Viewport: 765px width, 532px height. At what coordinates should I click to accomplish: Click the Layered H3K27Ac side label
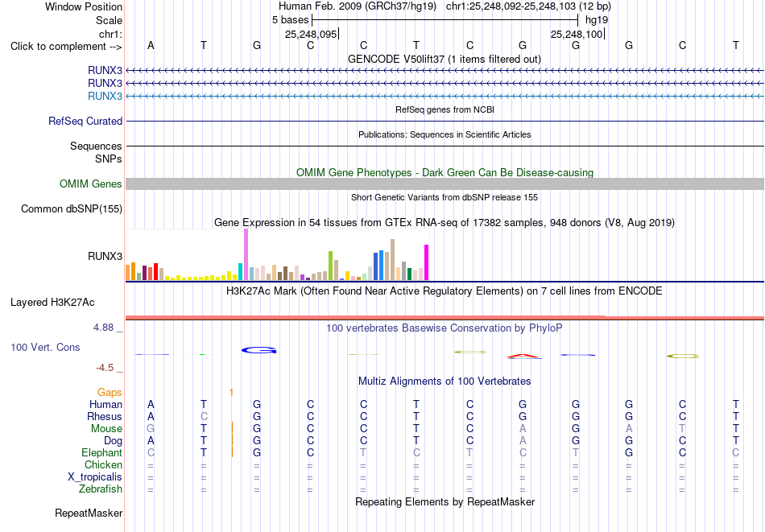click(x=52, y=303)
